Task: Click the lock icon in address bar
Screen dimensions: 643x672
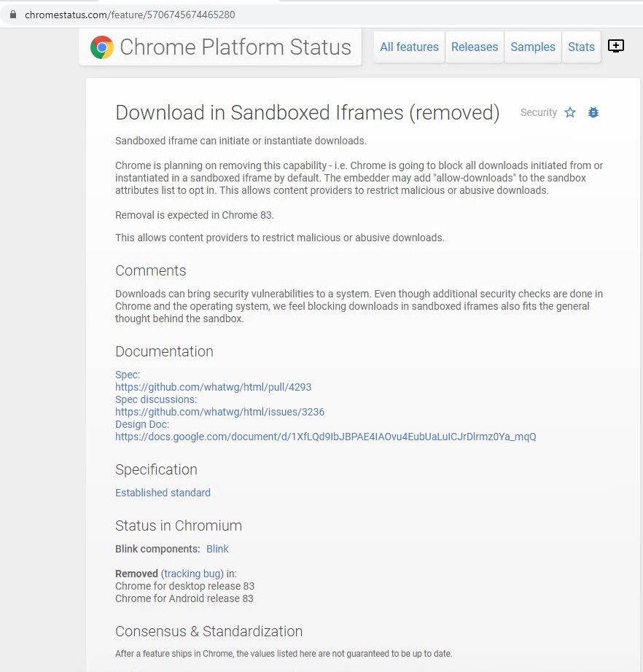Action: [13, 15]
